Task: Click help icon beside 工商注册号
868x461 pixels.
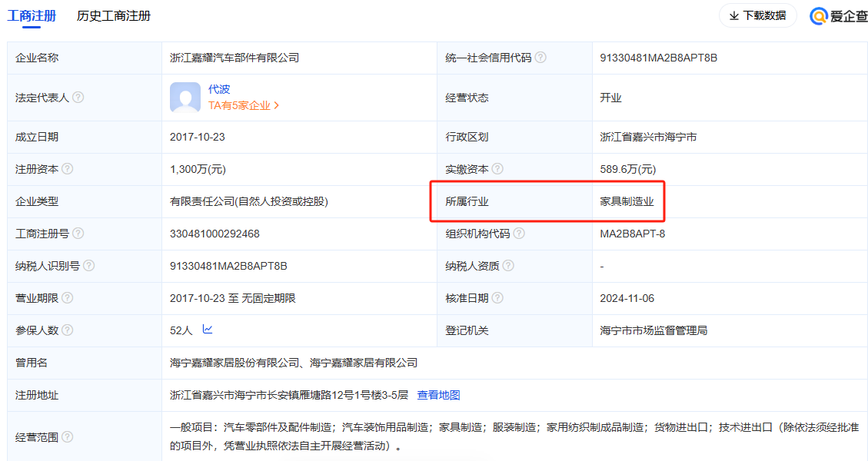Action: (x=78, y=234)
